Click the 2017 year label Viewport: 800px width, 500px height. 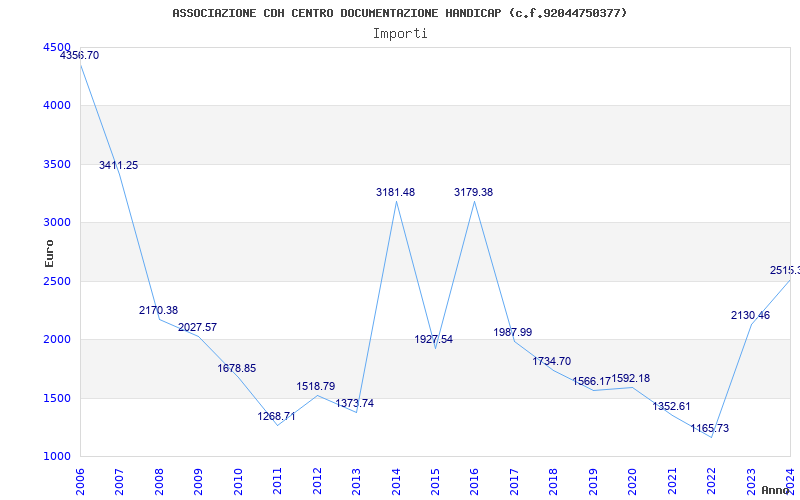point(514,481)
